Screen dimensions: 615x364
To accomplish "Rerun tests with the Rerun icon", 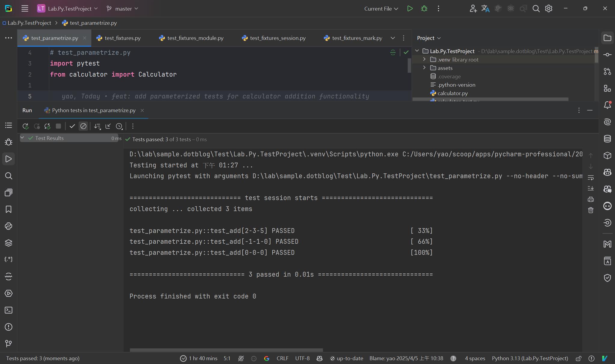I will (x=25, y=126).
